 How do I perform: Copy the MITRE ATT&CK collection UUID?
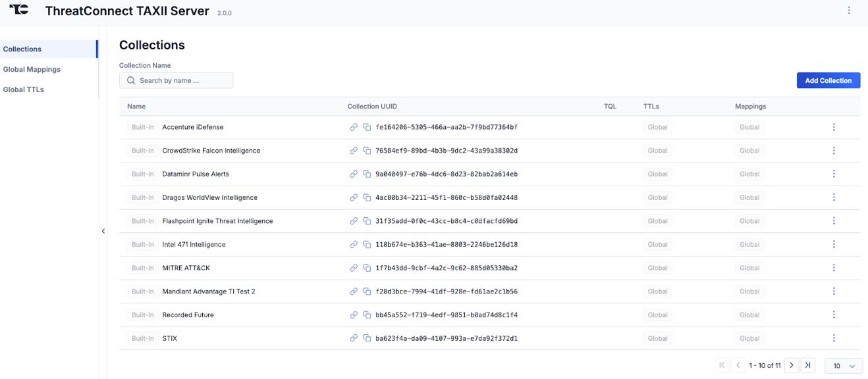click(367, 268)
